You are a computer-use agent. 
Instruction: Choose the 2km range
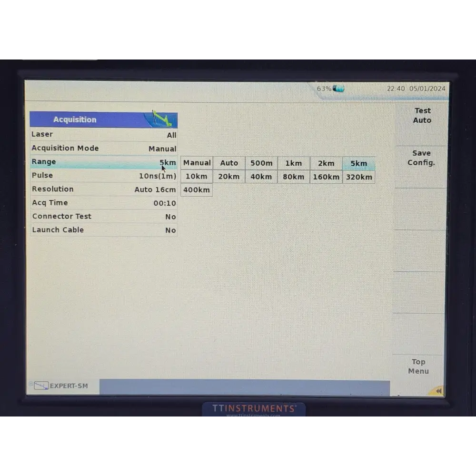coord(326,163)
